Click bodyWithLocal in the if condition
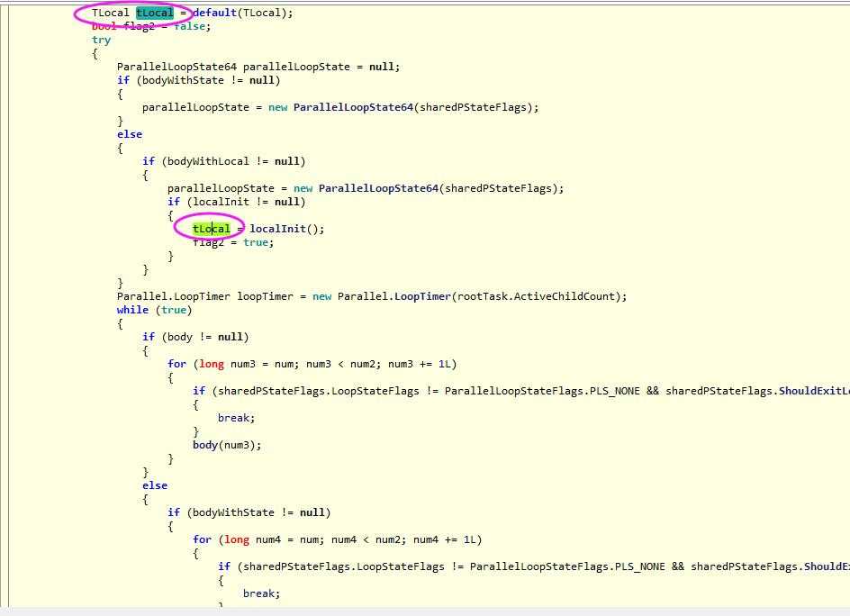 [x=208, y=161]
